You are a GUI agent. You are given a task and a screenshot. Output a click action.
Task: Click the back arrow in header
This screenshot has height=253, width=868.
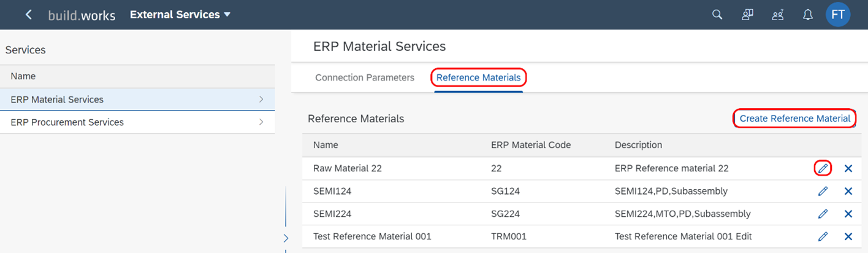(x=28, y=15)
